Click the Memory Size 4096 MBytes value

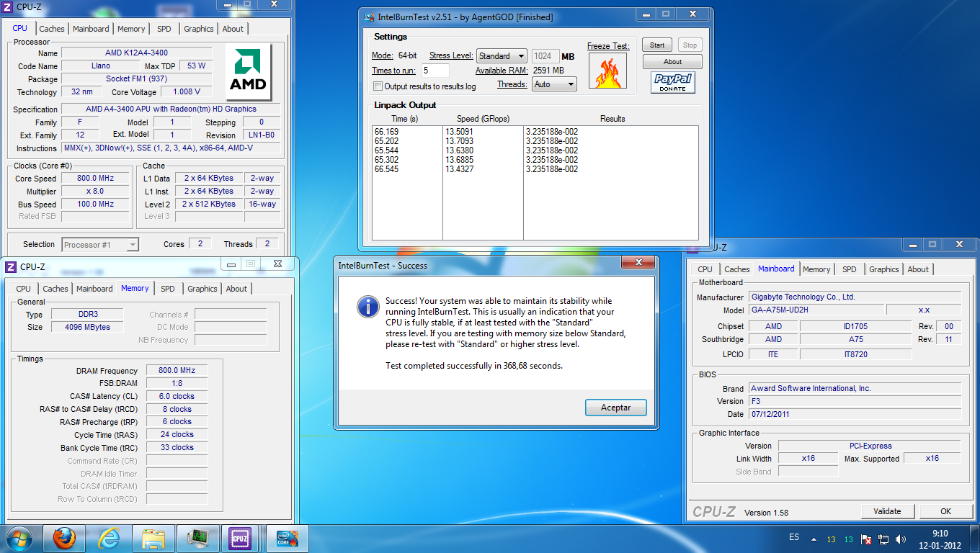tap(89, 327)
